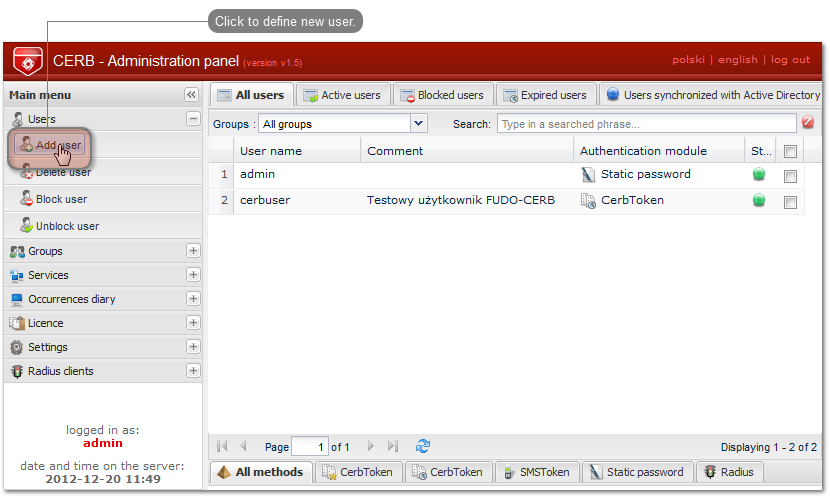Click the Unblock user icon
This screenshot has width=830, height=498.
[26, 225]
